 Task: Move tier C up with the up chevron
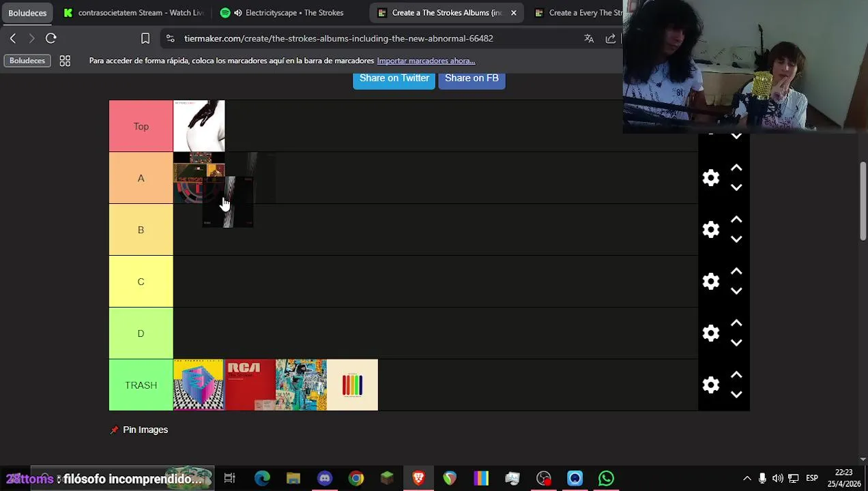point(736,271)
